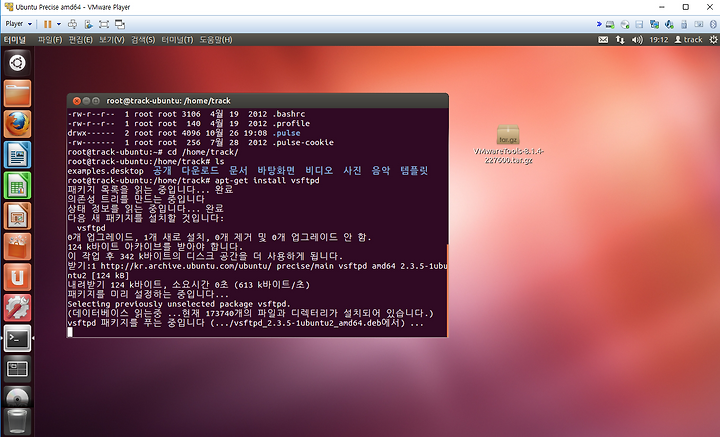Expand the power options arrow beside pause
720x437 pixels.
click(x=59, y=24)
